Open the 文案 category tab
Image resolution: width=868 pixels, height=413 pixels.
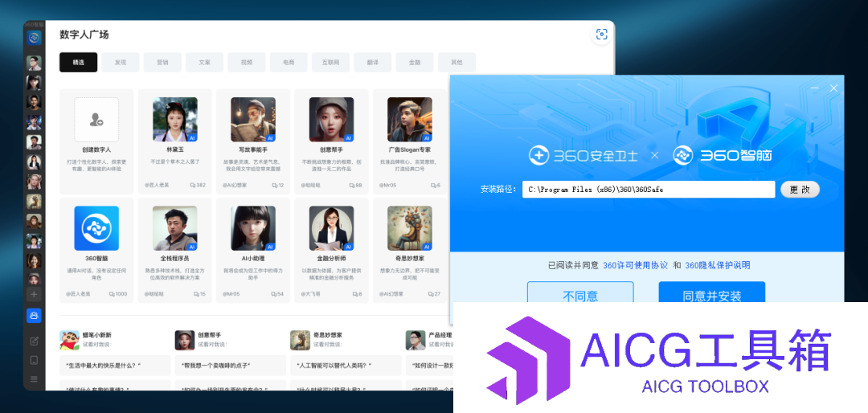(205, 63)
